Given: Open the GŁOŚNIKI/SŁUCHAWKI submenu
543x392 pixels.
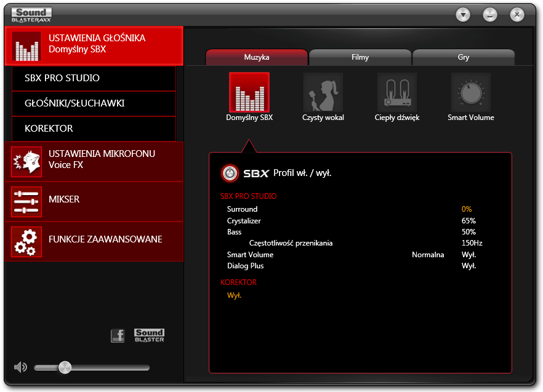Looking at the screenshot, I should coord(94,103).
